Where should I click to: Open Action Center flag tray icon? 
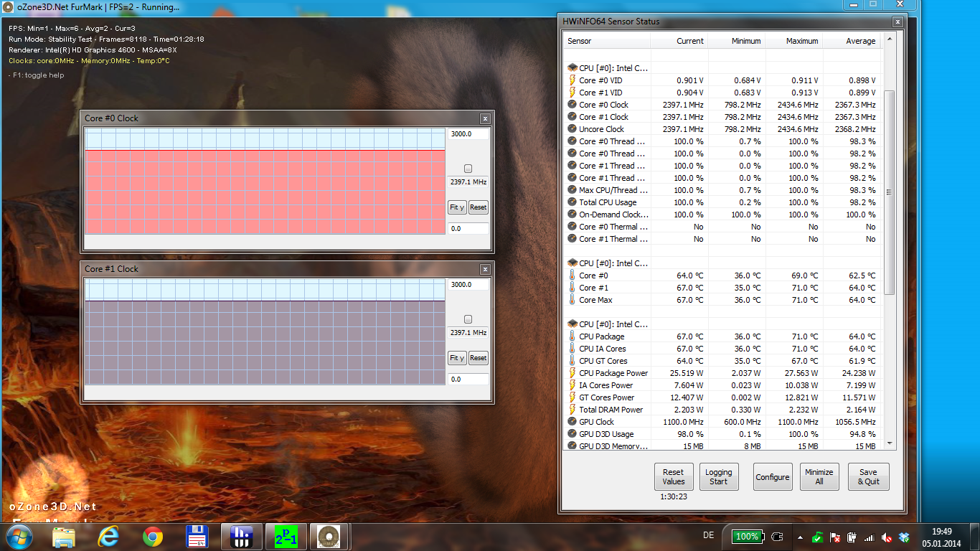coord(835,537)
